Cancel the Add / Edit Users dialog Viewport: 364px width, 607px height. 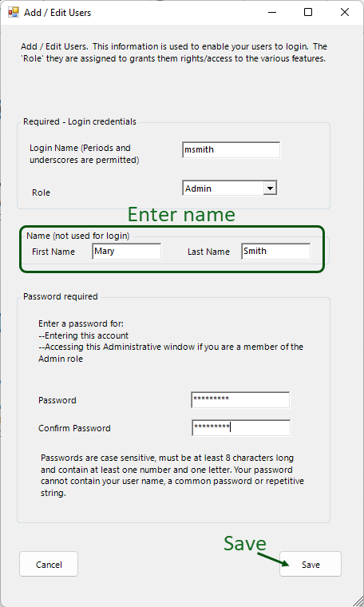pyautogui.click(x=49, y=565)
